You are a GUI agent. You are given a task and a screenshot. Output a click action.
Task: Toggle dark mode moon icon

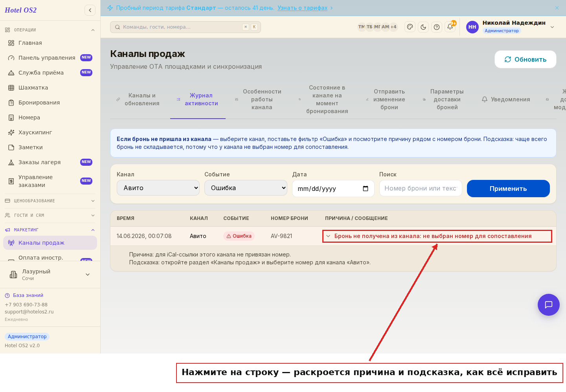pyautogui.click(x=423, y=27)
